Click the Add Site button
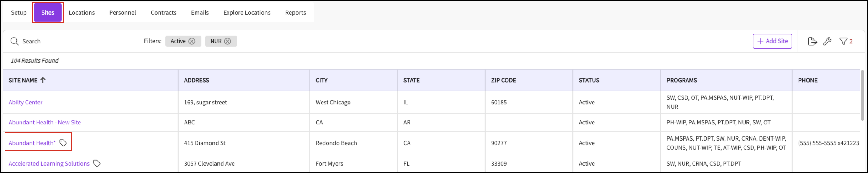Screen dimensions: 868x173 [772, 41]
